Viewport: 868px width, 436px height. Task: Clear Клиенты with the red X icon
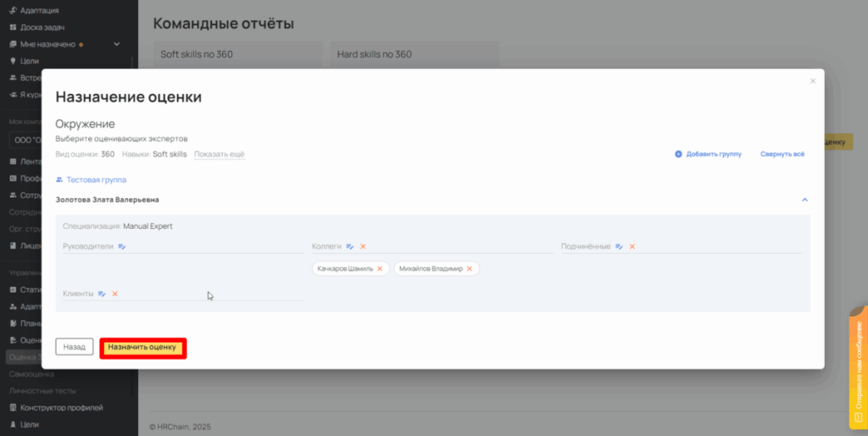[114, 293]
